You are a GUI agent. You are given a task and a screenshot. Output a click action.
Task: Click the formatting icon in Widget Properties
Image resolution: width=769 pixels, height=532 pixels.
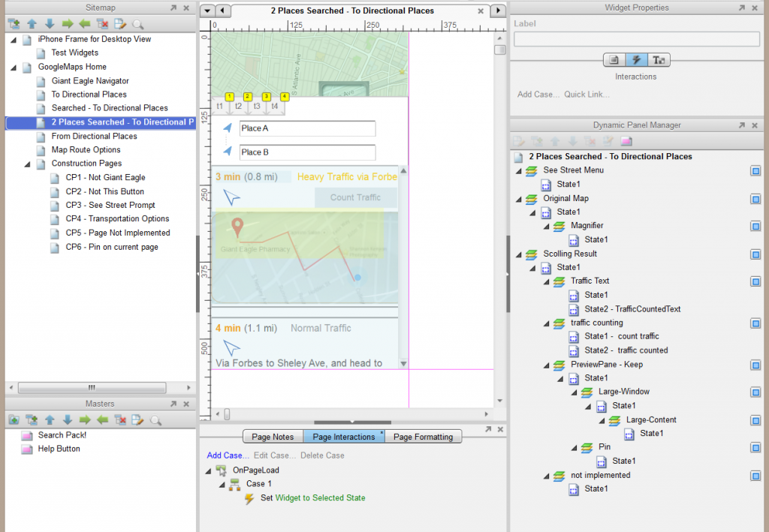pos(659,60)
